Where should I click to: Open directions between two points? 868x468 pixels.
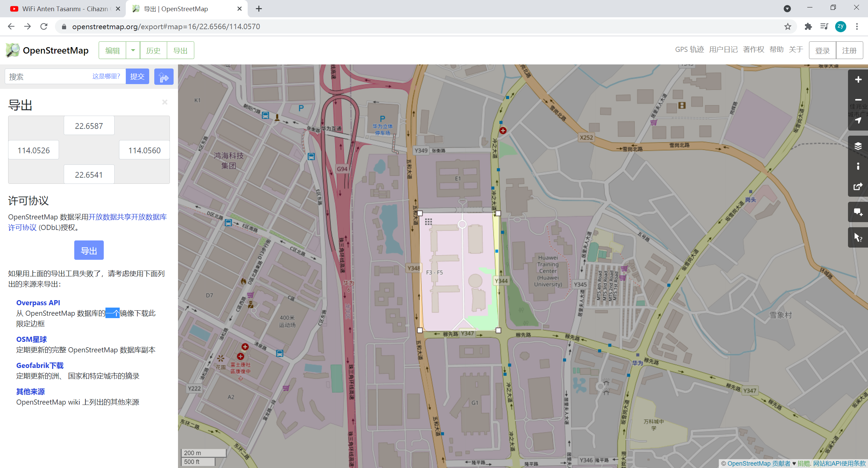click(164, 77)
